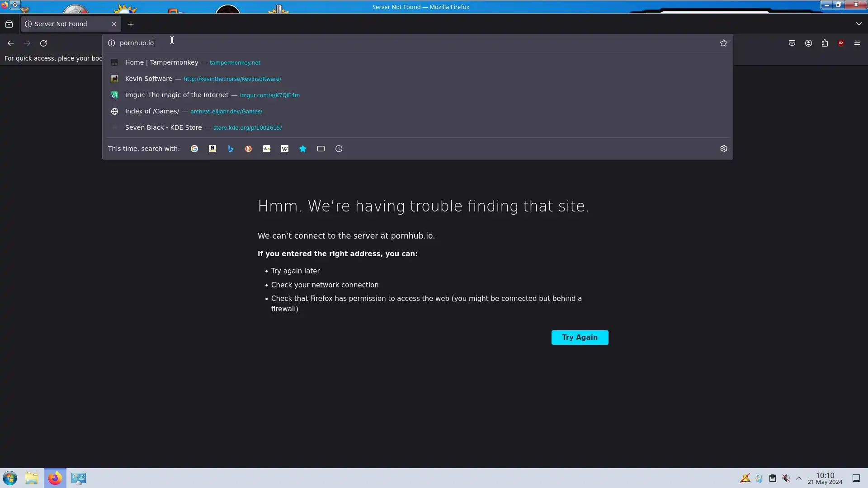Search open tabs using tabs icon
Image resolution: width=868 pixels, height=488 pixels.
click(x=321, y=149)
